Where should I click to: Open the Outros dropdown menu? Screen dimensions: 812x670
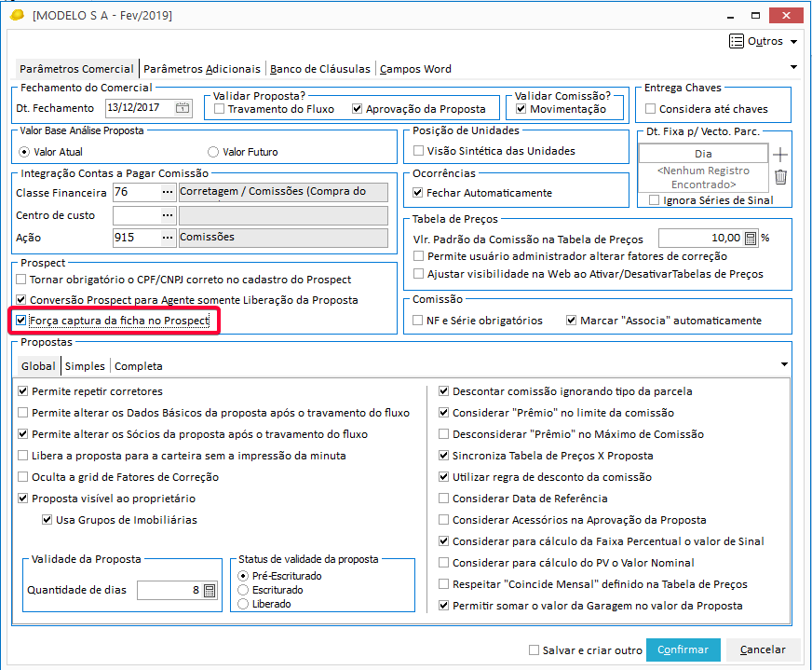(764, 41)
